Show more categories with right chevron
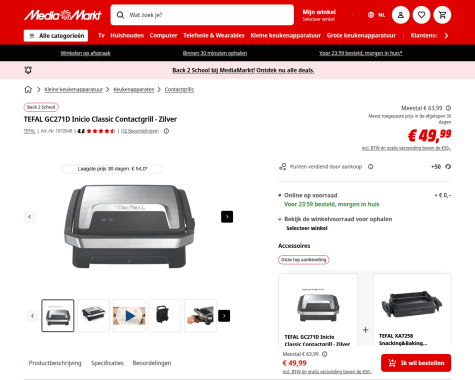Image resolution: width=475 pixels, height=380 pixels. coord(446,36)
